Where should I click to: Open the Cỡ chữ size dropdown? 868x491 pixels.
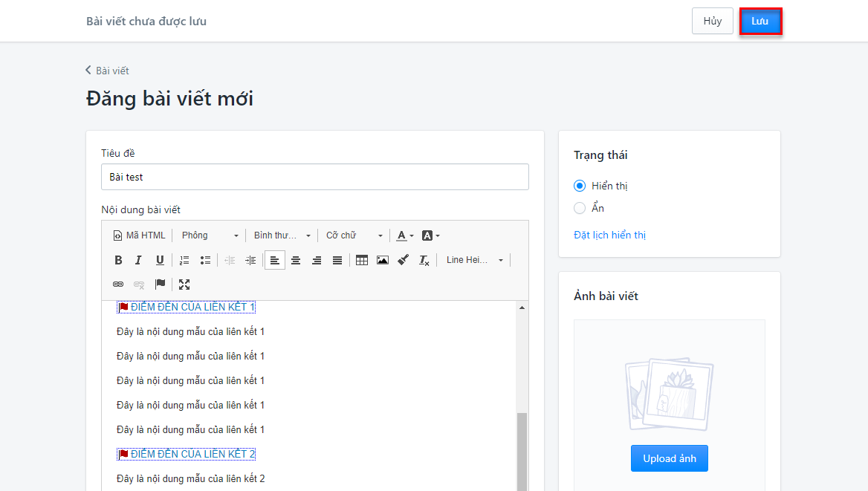click(354, 235)
